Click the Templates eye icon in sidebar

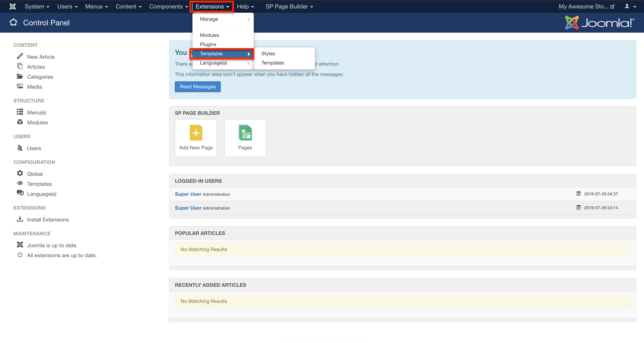pyautogui.click(x=20, y=183)
